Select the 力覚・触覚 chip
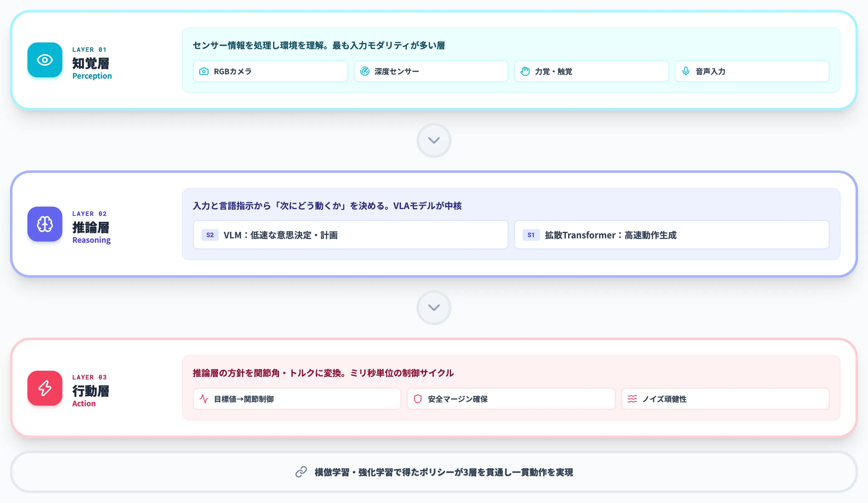Viewport: 868px width, 503px height. pos(591,71)
